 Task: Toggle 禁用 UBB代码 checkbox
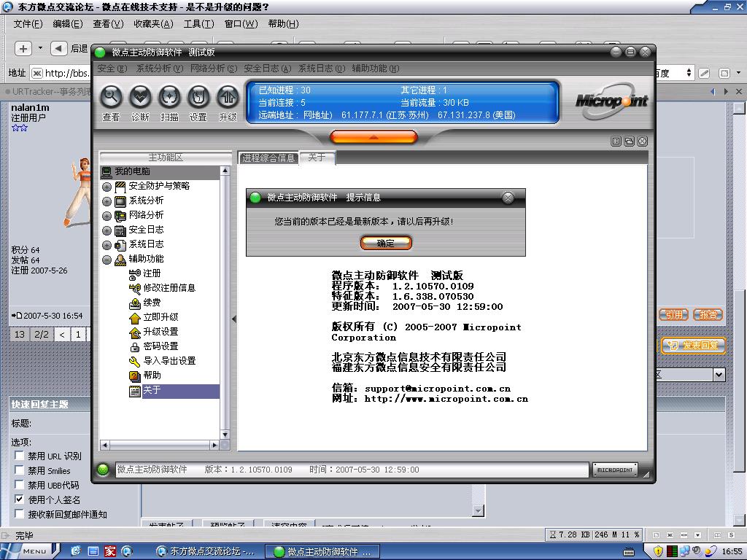[19, 485]
